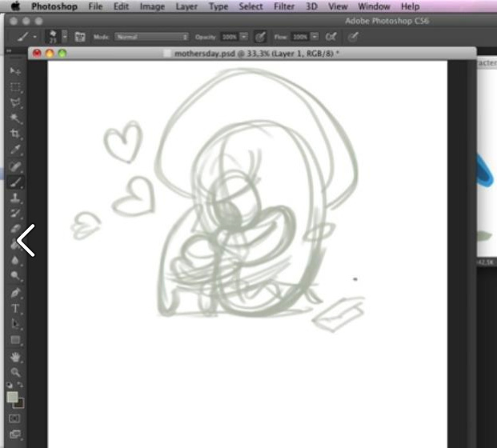Reset to default foreground and background colors

10,385
